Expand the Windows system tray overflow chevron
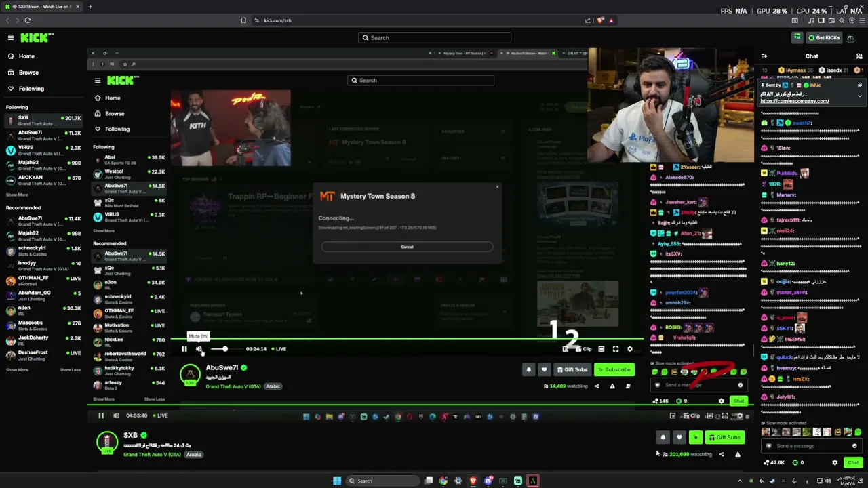The height and width of the screenshot is (488, 868). pos(740,481)
